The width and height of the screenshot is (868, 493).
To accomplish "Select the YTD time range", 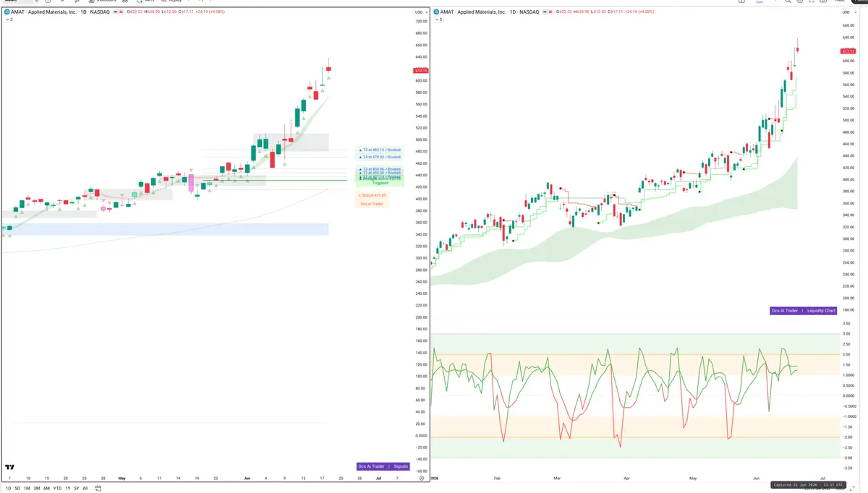I will point(57,488).
